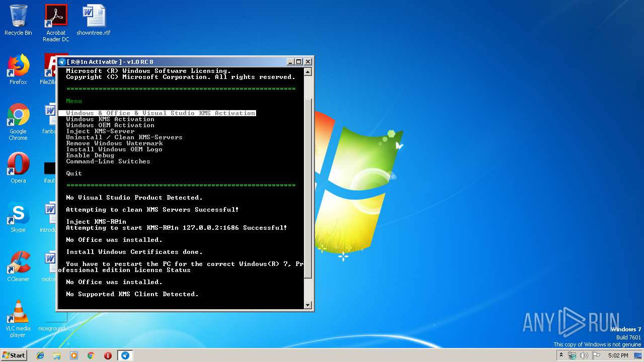
Task: Maximize the R@1n Activator window
Action: [x=298, y=62]
